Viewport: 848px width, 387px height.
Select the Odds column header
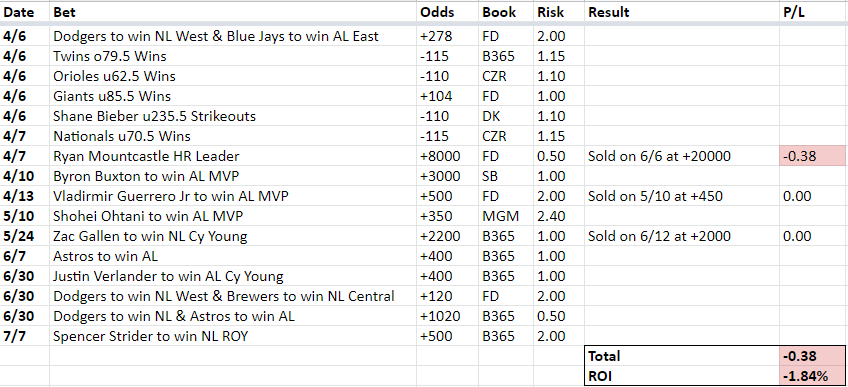(447, 12)
